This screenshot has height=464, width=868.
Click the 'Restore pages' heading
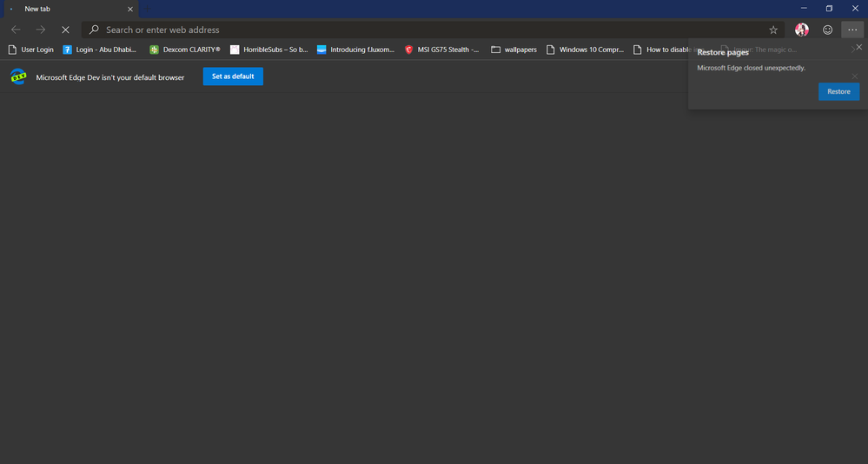click(723, 52)
